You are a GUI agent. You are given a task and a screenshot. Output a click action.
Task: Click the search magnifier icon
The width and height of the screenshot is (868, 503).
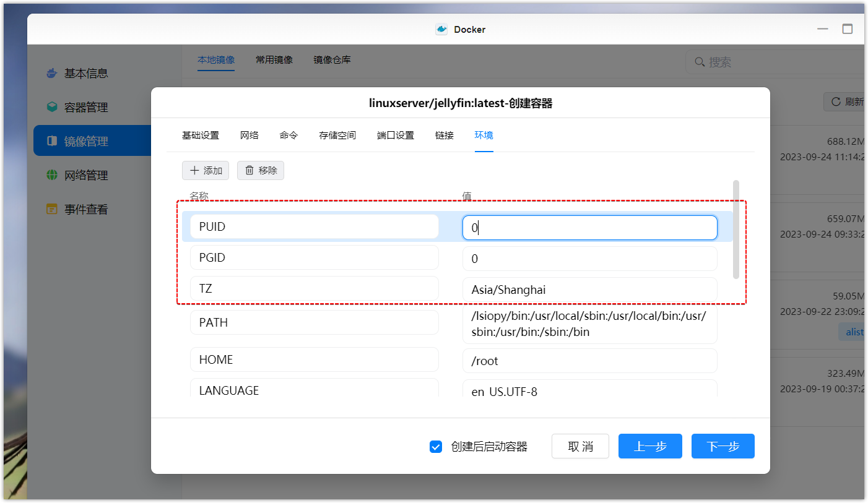(x=700, y=62)
